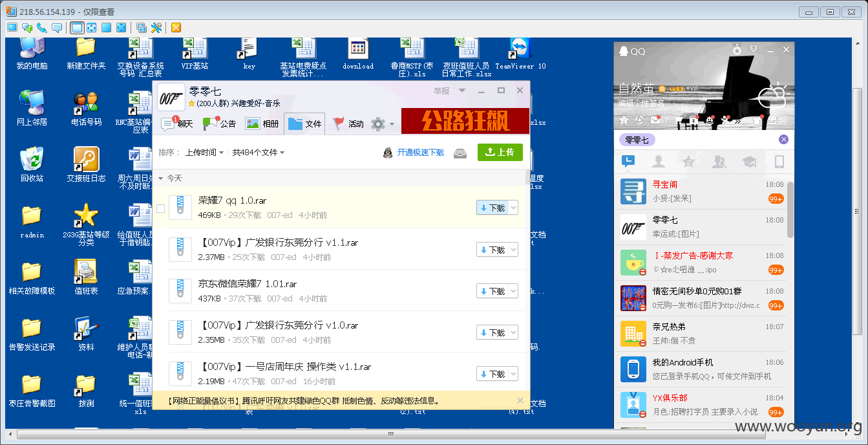Switch to stretched window view mode
Image resolution: width=868 pixels, height=445 pixels.
click(x=91, y=27)
